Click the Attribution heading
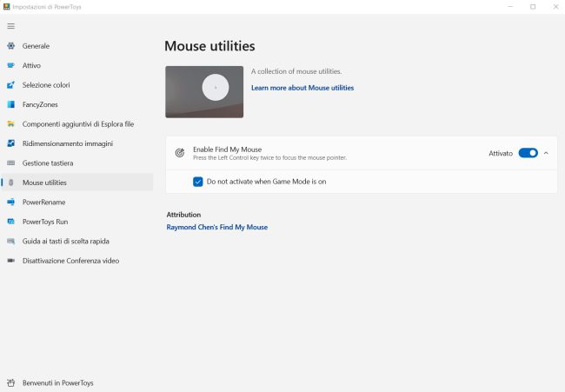The image size is (565, 392). [183, 215]
